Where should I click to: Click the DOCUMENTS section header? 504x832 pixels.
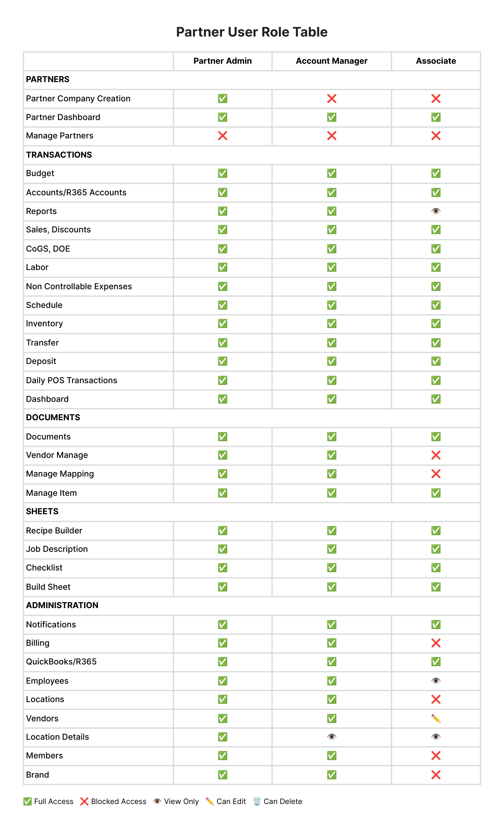(x=53, y=417)
